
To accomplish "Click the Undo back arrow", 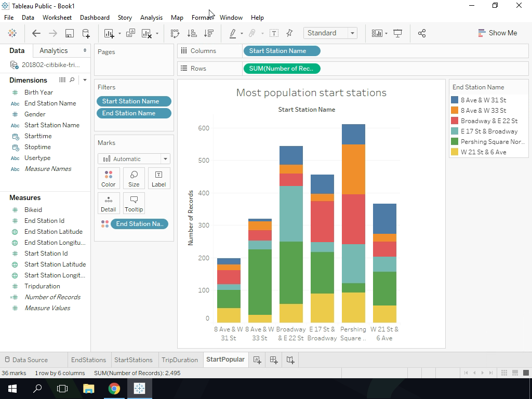I will tap(36, 33).
